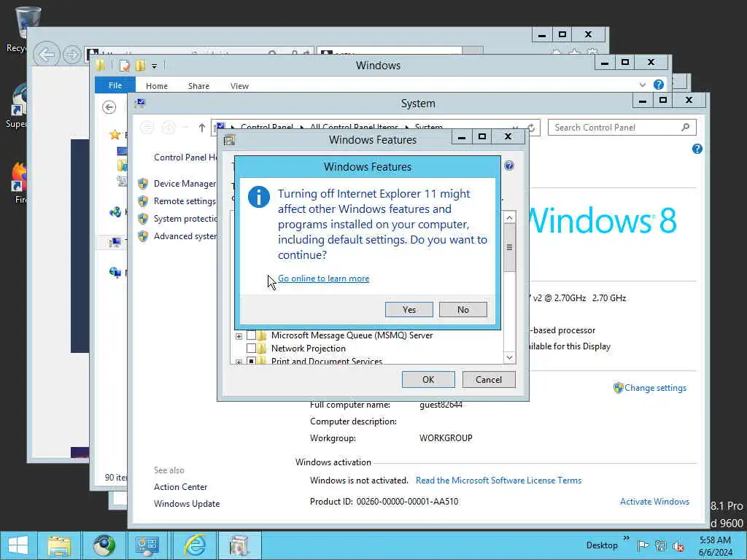Image resolution: width=747 pixels, height=560 pixels.
Task: Click network icon in system tray
Action: coord(660,545)
